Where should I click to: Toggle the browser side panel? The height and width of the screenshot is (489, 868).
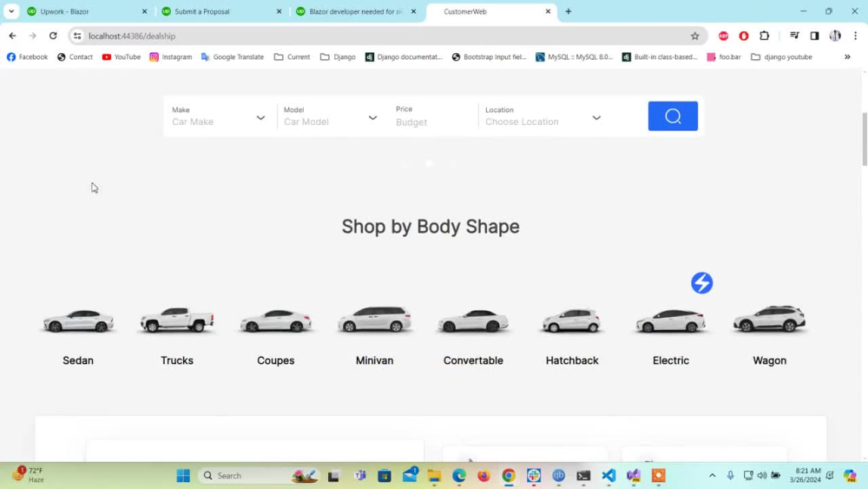coord(814,36)
